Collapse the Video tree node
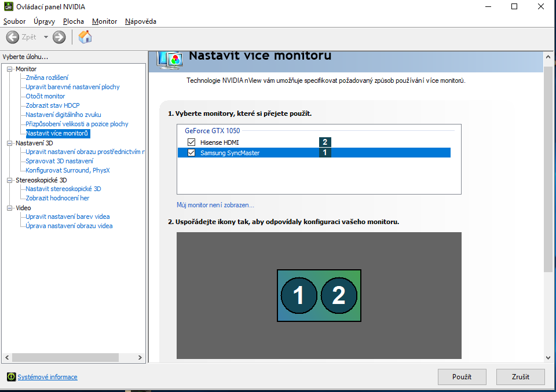This screenshot has width=556, height=392. coord(10,208)
